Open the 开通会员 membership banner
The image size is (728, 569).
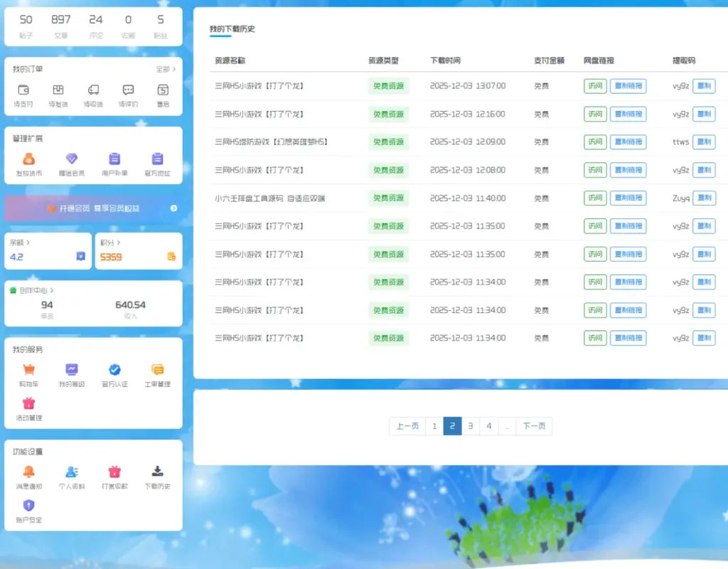point(94,208)
